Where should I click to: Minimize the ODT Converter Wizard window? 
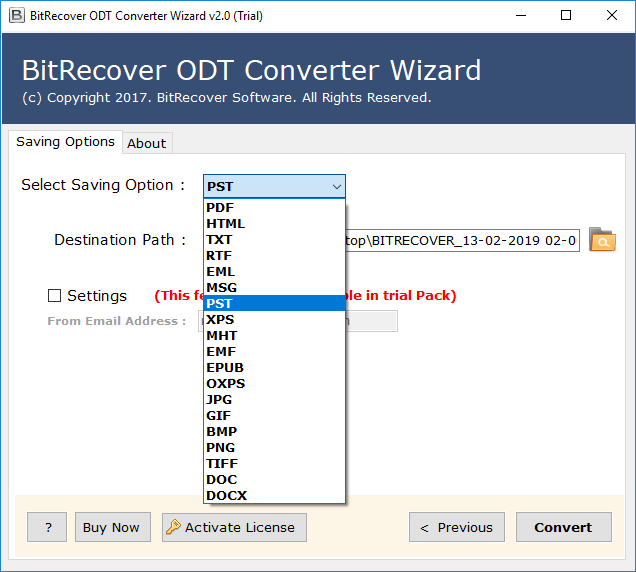tap(521, 16)
